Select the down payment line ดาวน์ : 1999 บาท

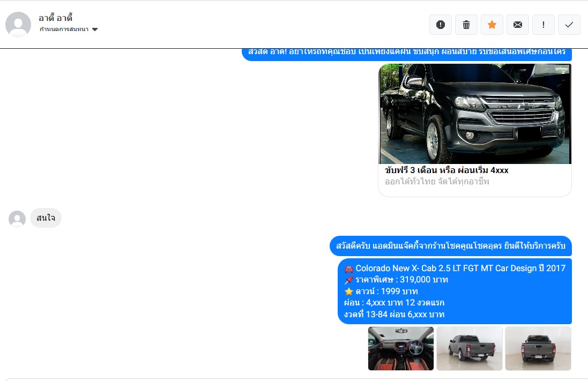coord(381,292)
